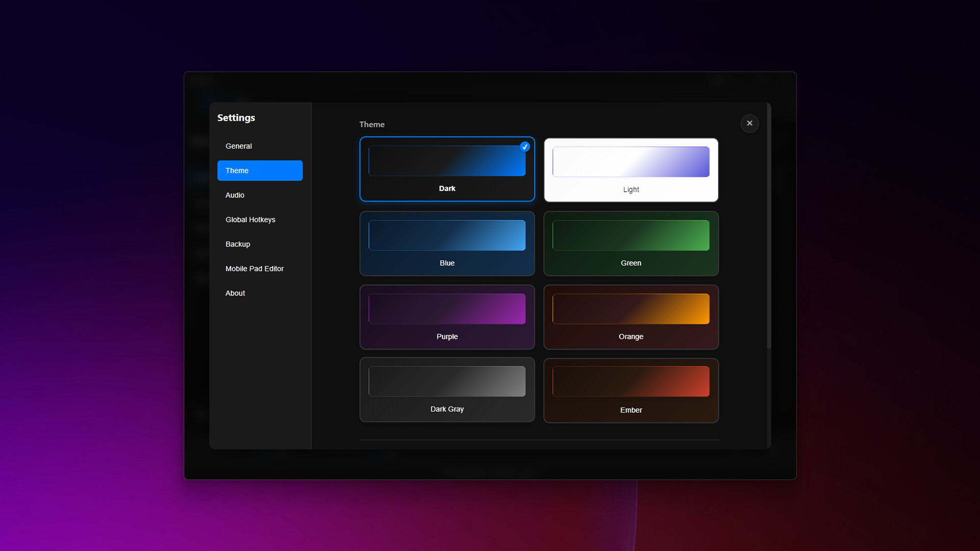Click the blue checkmark on Dark theme
The height and width of the screenshot is (551, 980).
(x=525, y=147)
